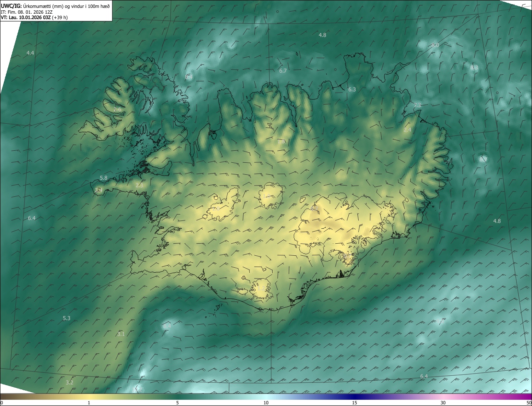Click the 8.0 value label in northeast

[435, 45]
